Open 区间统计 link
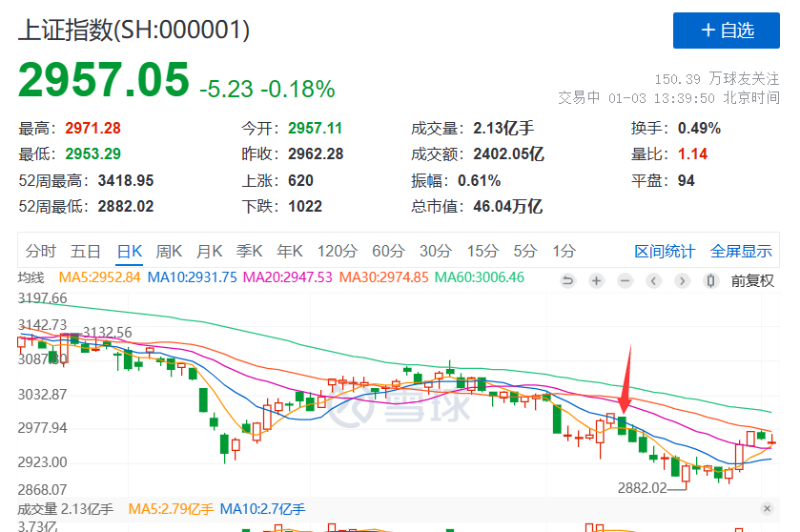The height and width of the screenshot is (532, 800). (665, 251)
